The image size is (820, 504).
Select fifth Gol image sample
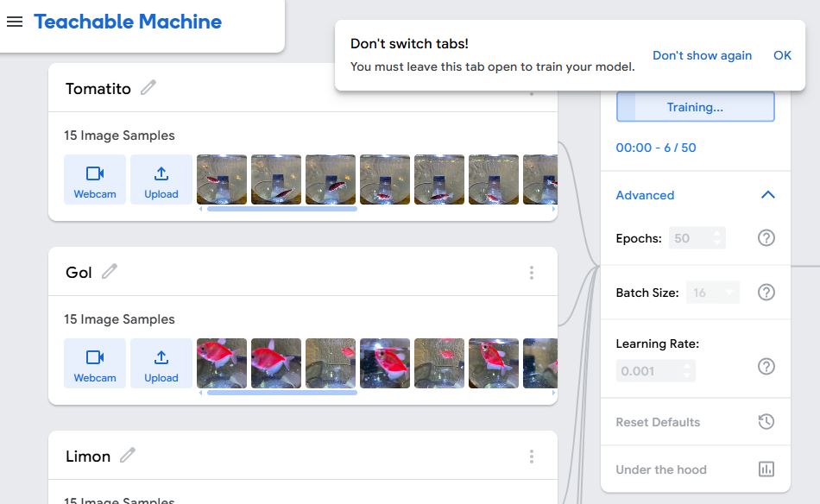tap(439, 363)
